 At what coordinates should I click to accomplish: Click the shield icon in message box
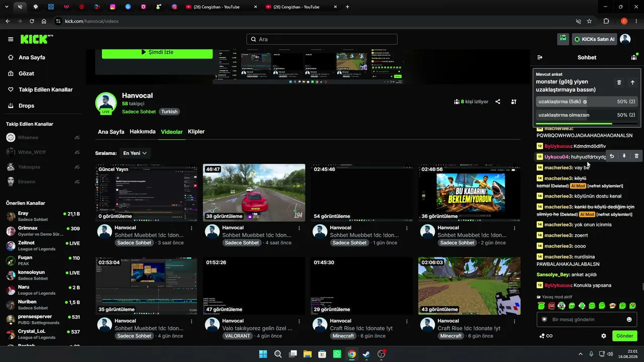pyautogui.click(x=544, y=319)
